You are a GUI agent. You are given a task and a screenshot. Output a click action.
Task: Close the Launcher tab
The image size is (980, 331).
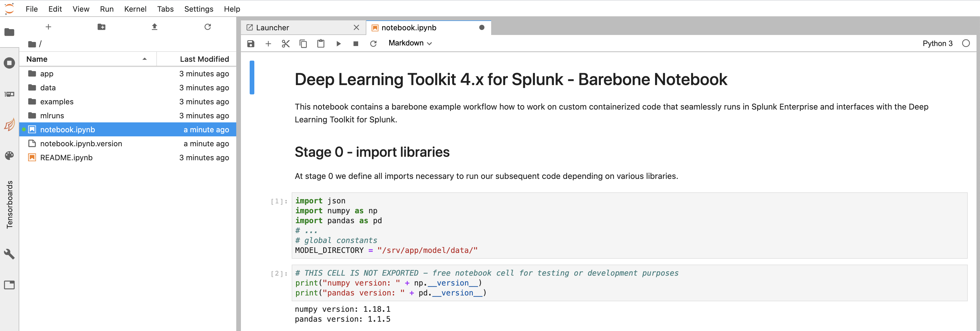coord(356,27)
